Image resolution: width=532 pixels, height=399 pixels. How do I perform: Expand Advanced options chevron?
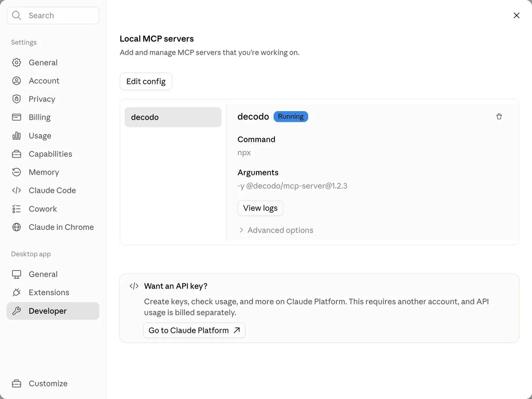tap(241, 230)
